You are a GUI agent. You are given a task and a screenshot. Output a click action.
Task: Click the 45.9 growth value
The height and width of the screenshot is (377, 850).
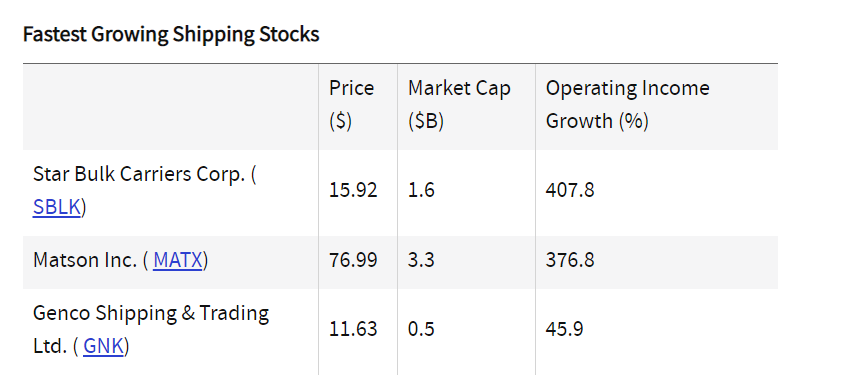[x=565, y=330]
